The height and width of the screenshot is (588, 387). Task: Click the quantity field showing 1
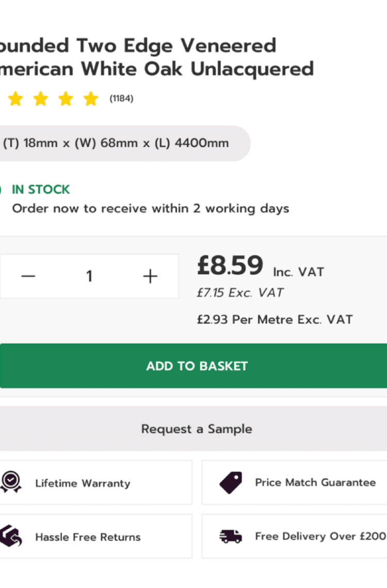(89, 276)
